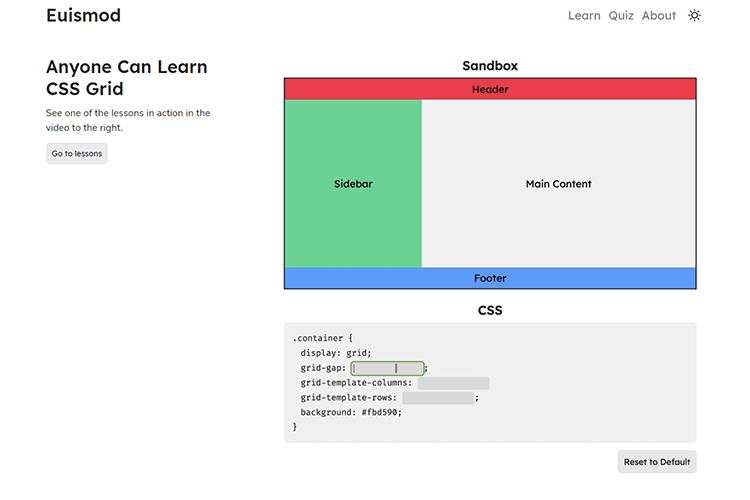Click the CSS section heading
Image resolution: width=750 pixels, height=500 pixels.
[x=490, y=311]
